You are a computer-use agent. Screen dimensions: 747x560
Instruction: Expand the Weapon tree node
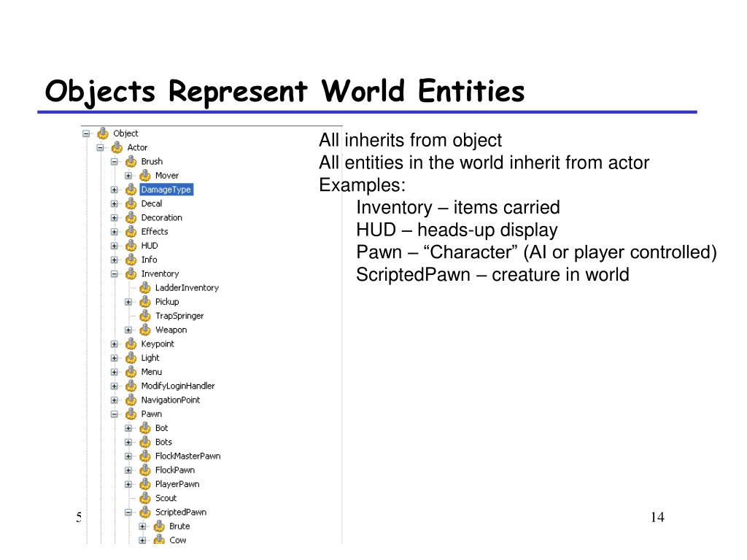point(128,330)
